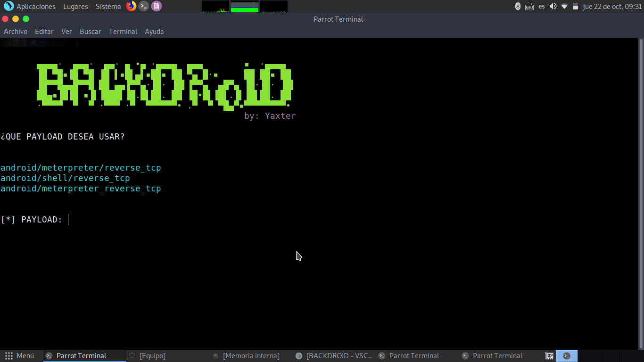
Task: Click the battery status icon
Action: coord(576,6)
